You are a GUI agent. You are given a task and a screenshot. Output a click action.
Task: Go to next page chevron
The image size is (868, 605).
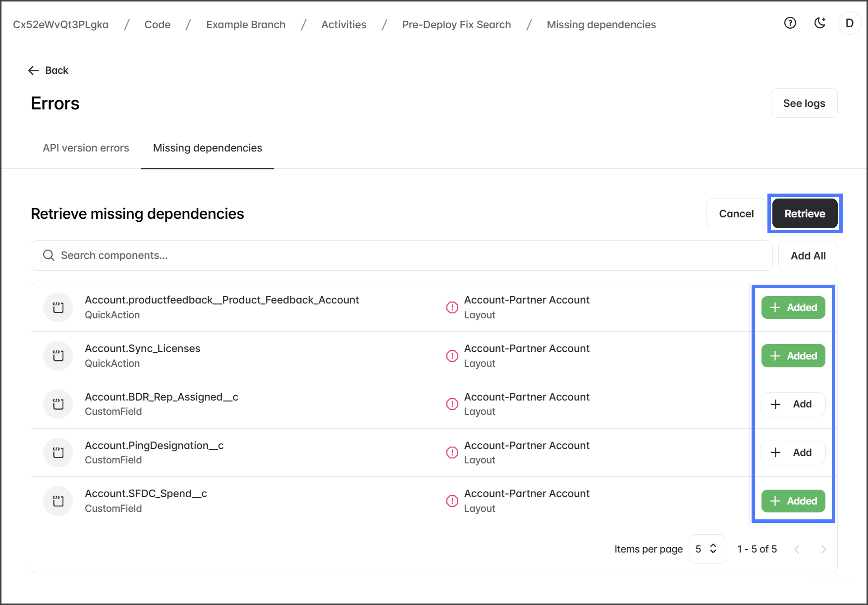823,549
